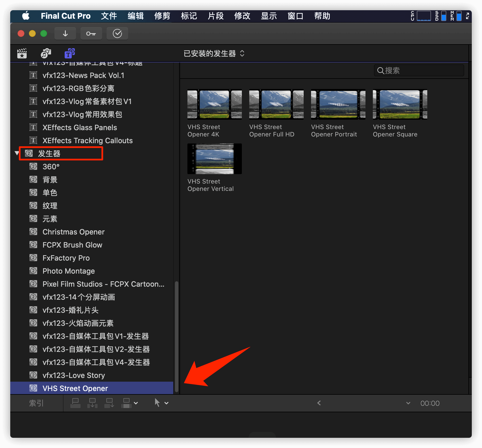
Task: Select the 360° generator category
Action: tap(92, 166)
